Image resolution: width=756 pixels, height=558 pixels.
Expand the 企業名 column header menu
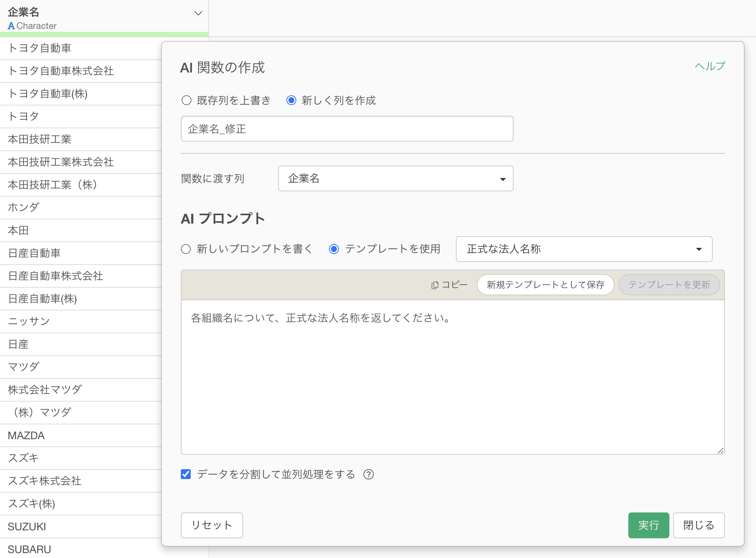pos(198,13)
